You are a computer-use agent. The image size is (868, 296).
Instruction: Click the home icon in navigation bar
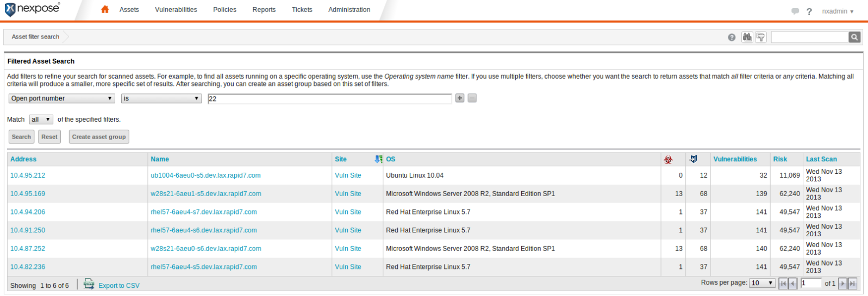pyautogui.click(x=105, y=9)
